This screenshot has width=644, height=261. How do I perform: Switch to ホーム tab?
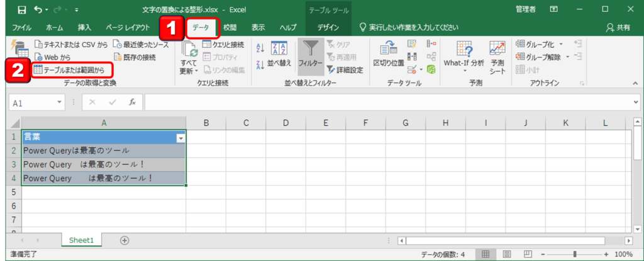pyautogui.click(x=55, y=28)
